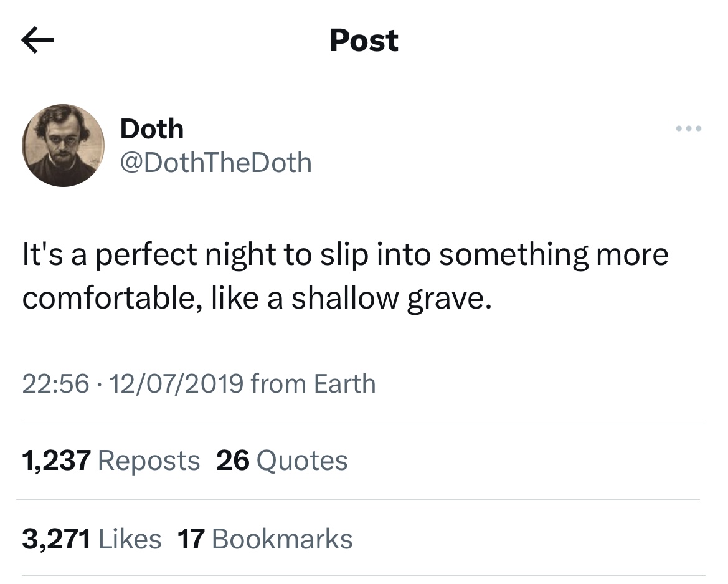Viewport: 728px width, 584px height.
Task: Click the display name Doth
Action: pos(151,128)
